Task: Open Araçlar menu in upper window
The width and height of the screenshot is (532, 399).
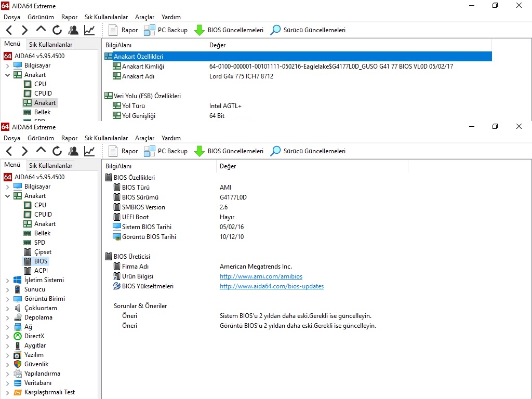Action: [144, 17]
